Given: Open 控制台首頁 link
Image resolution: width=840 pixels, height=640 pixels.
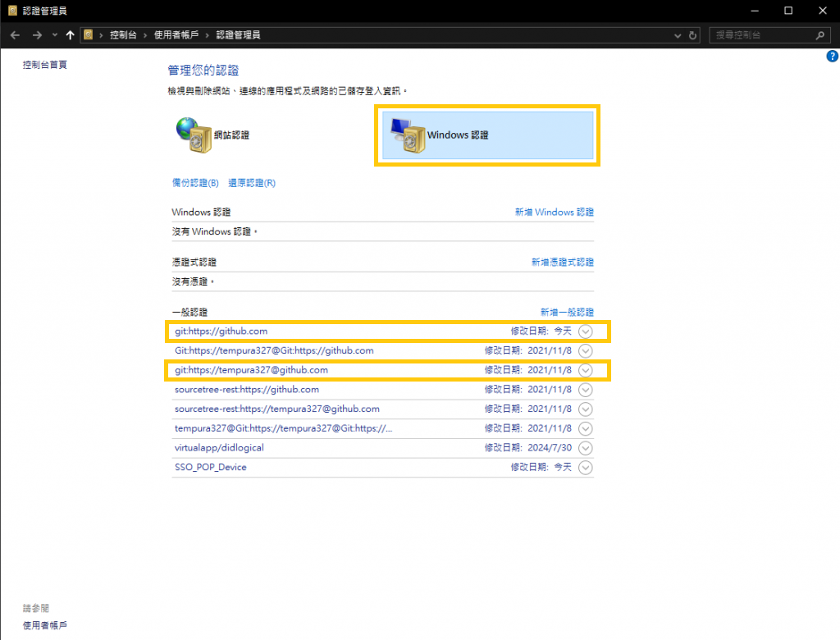Looking at the screenshot, I should [x=45, y=65].
